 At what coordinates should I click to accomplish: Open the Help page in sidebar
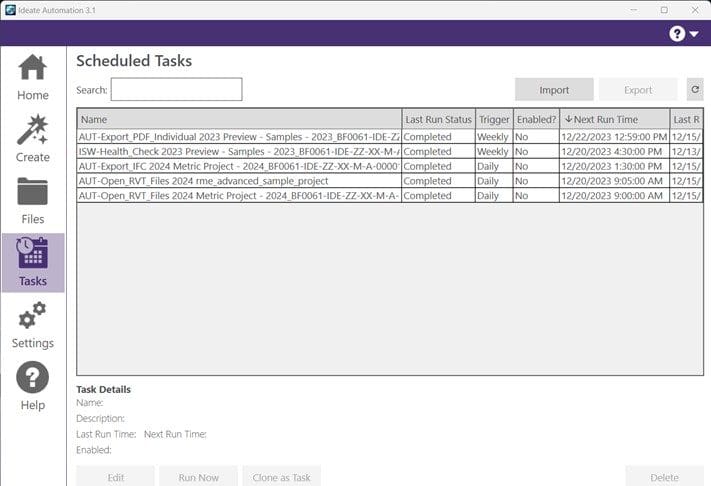tap(32, 387)
